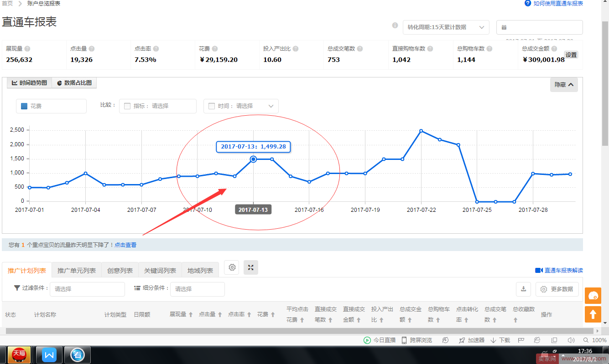Image resolution: width=609 pixels, height=364 pixels.
Task: Click the IE compatibility mode icon
Action: coord(537,340)
